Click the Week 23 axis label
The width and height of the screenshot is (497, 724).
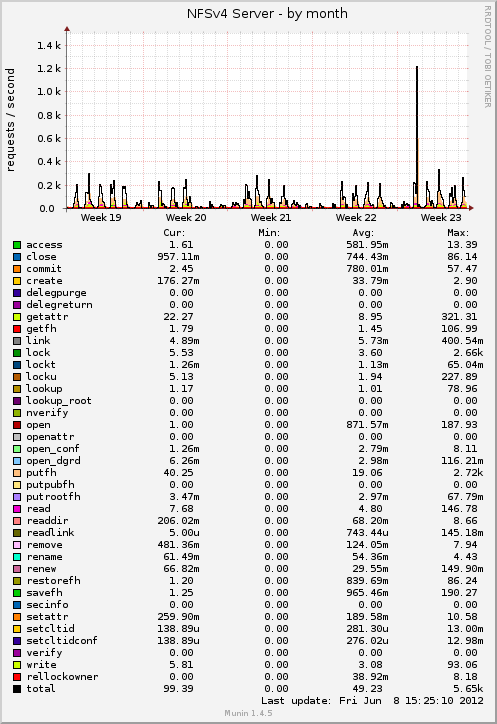pyautogui.click(x=441, y=217)
